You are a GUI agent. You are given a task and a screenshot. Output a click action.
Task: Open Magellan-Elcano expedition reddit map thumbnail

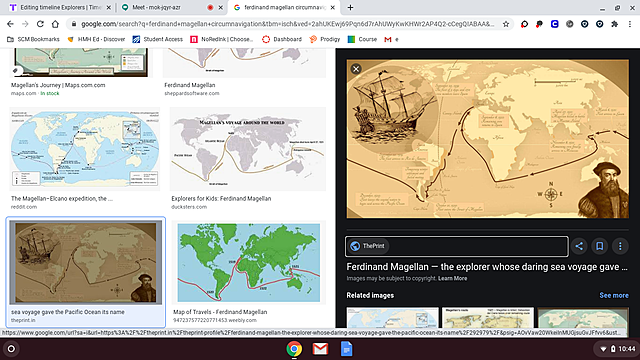[x=84, y=149]
